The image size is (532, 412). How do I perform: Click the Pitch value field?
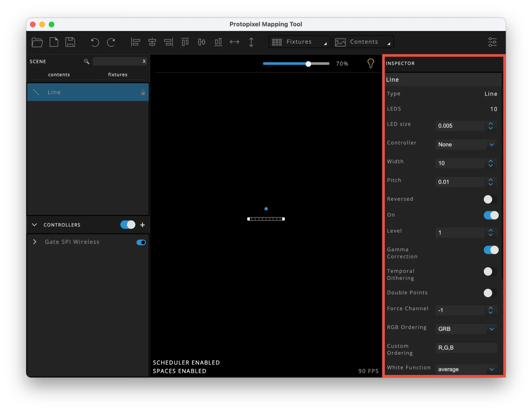coord(460,182)
